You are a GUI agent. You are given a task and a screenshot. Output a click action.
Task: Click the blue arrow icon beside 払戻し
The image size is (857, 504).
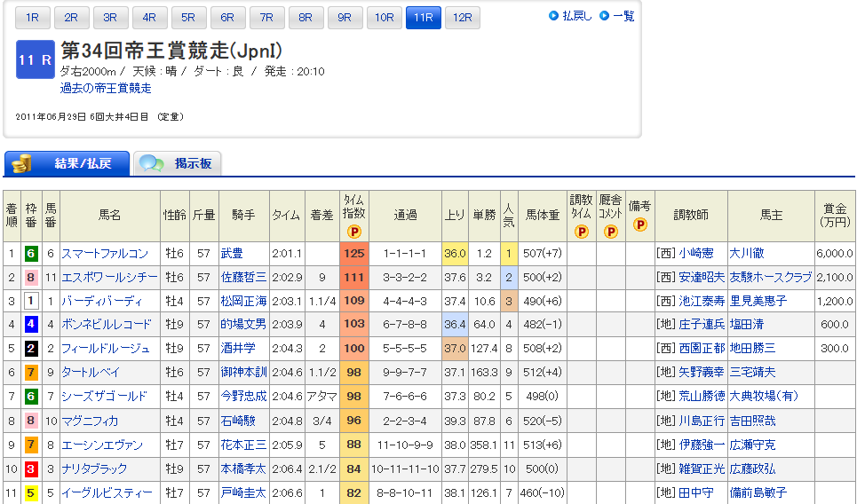(554, 16)
